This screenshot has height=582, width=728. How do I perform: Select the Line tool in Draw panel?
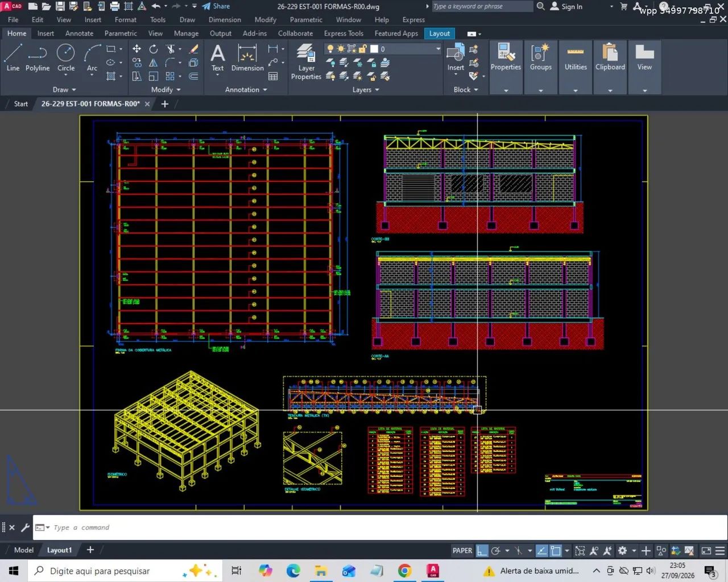13,57
